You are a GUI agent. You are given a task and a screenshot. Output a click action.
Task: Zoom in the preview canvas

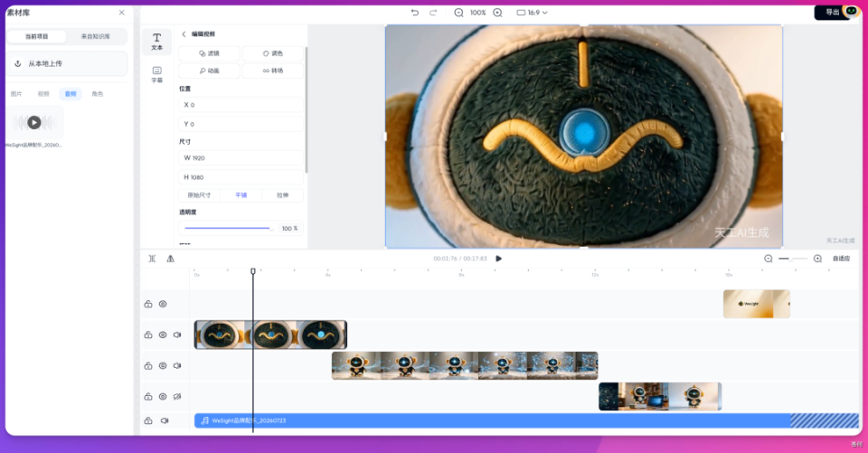click(497, 12)
